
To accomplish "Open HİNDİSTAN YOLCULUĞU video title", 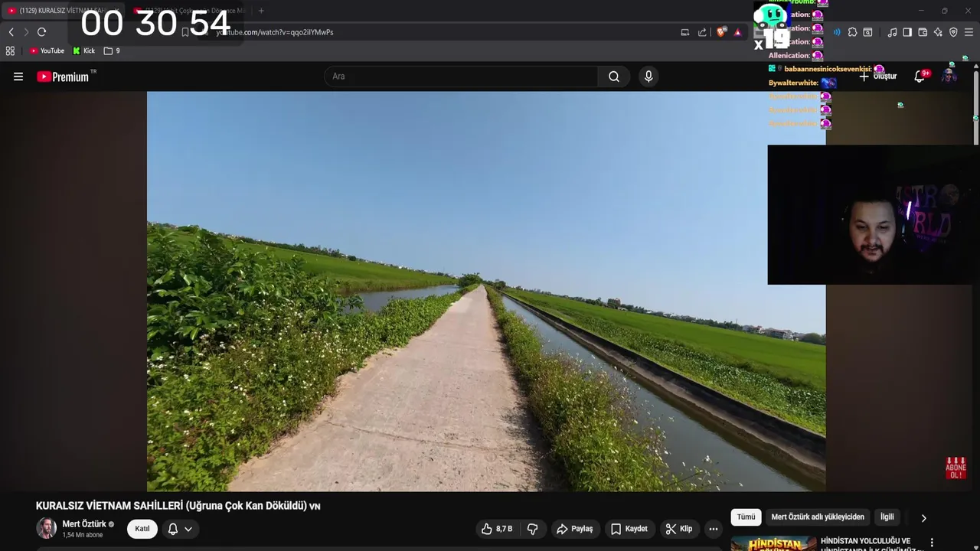I will [871, 545].
